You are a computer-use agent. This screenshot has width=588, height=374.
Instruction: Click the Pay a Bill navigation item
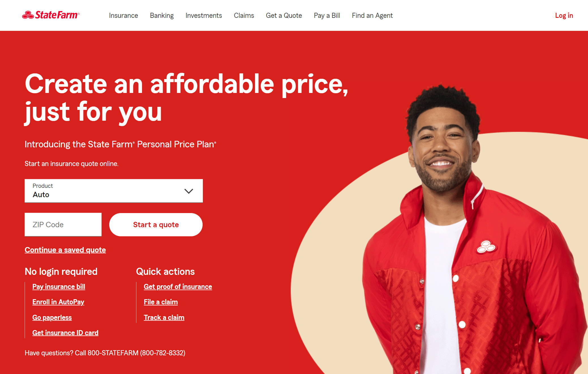click(327, 15)
